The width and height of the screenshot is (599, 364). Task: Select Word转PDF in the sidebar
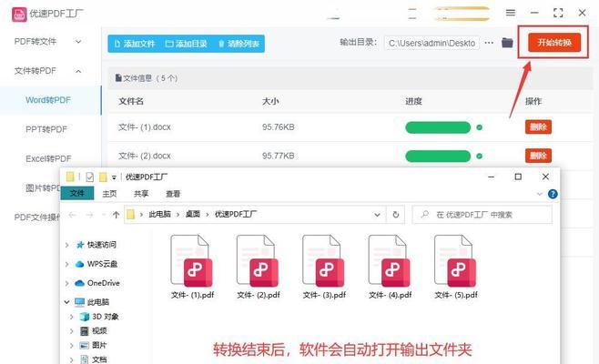pos(48,100)
